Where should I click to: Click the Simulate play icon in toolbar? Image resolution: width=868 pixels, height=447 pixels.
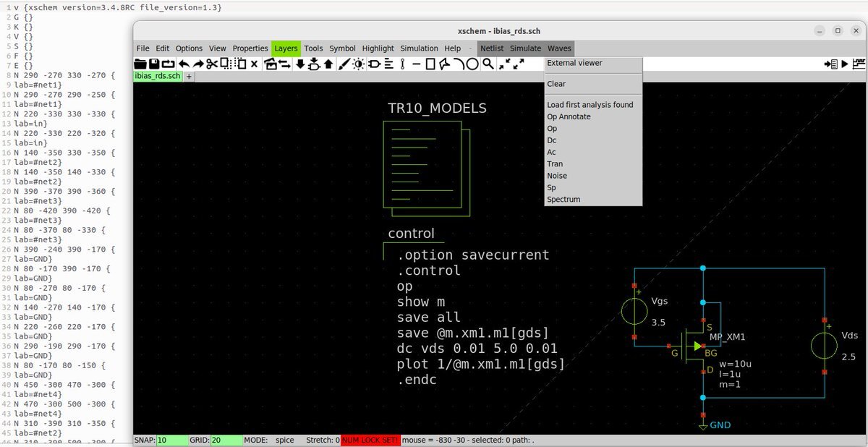pos(844,64)
